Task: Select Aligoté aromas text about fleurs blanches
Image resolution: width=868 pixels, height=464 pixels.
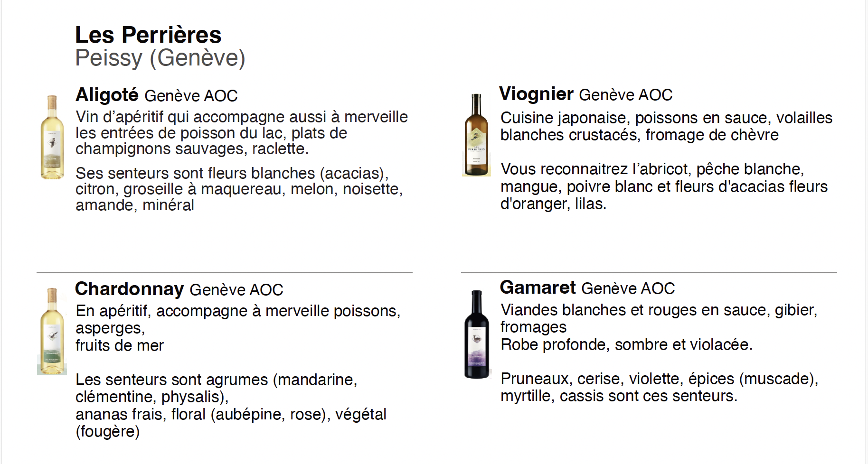Action: coord(239,189)
